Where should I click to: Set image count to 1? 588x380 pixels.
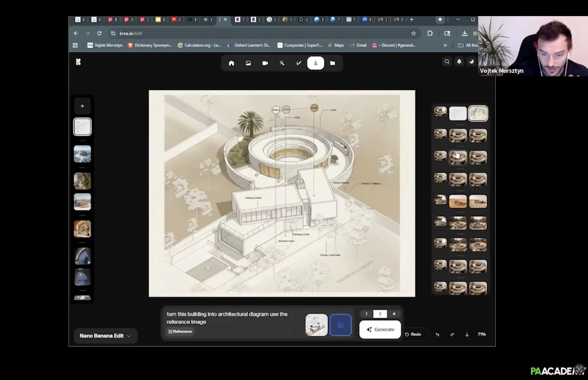[x=366, y=314]
